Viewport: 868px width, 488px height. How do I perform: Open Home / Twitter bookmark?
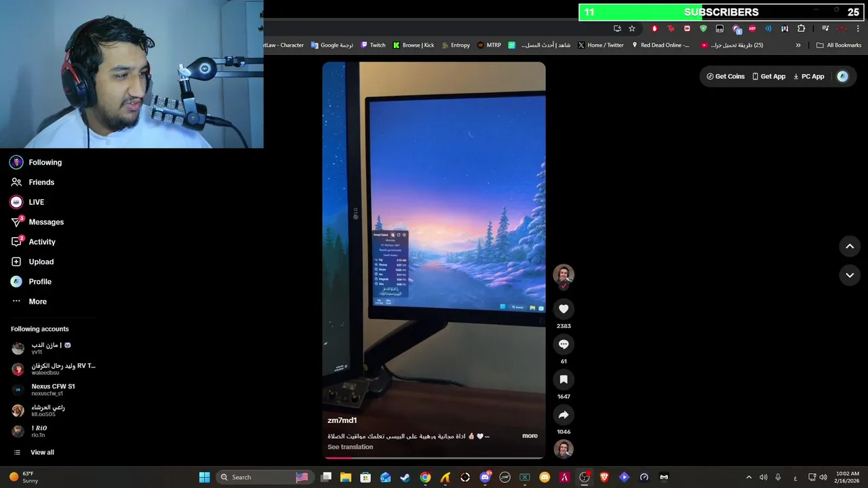600,45
